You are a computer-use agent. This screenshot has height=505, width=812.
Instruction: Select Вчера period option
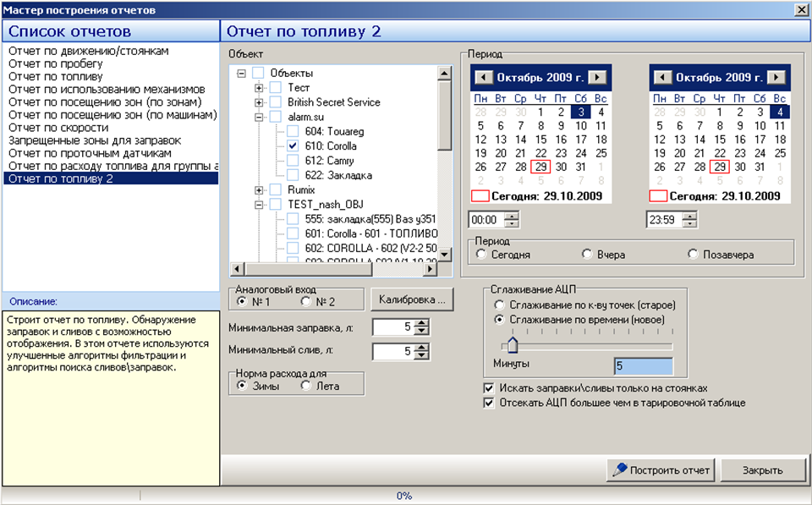(587, 255)
